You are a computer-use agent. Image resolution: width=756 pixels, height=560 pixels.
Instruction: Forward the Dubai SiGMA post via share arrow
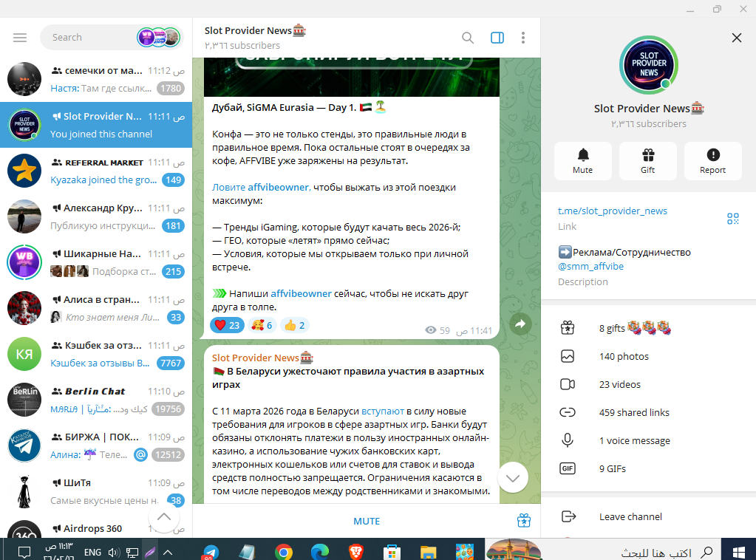click(x=520, y=324)
